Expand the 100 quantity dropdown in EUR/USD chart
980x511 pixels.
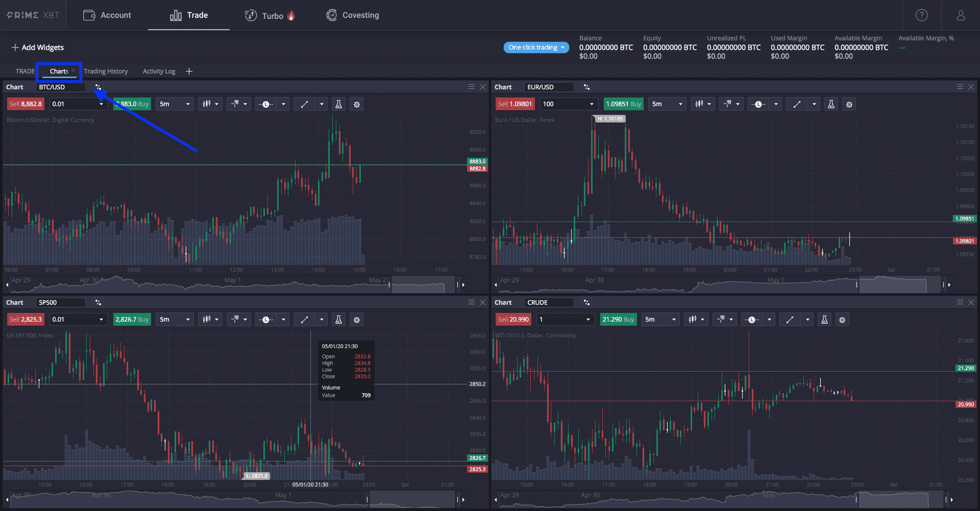tap(592, 104)
